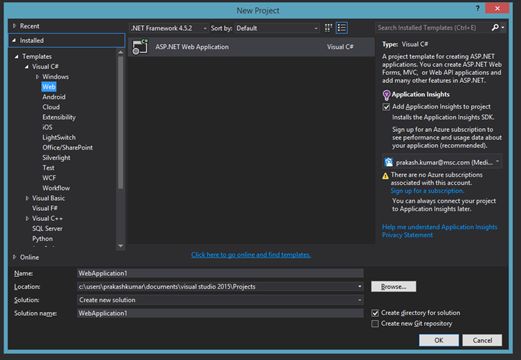
Task: Select the WCF template category
Action: pos(49,178)
